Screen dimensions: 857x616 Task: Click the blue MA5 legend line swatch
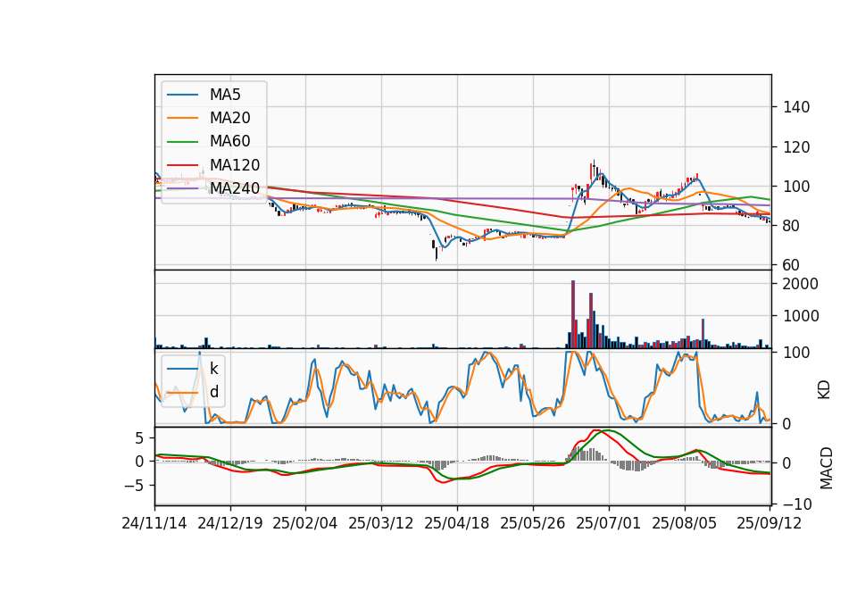182,95
